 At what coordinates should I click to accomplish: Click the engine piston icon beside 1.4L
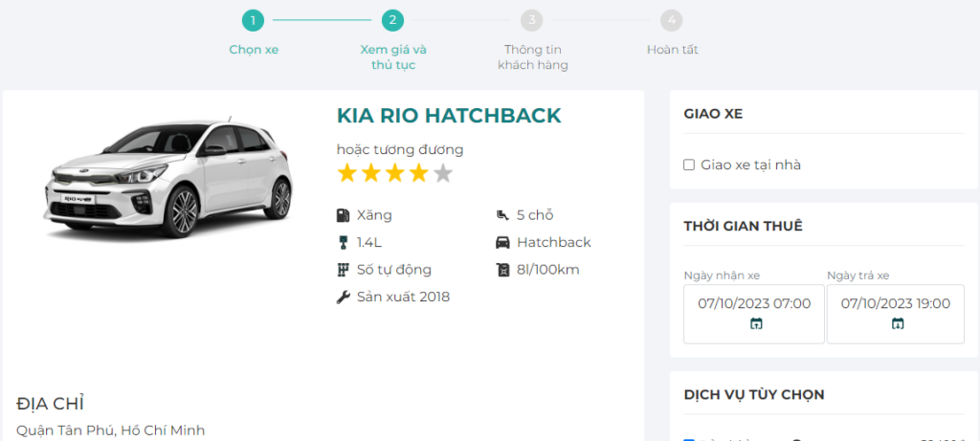pos(344,242)
